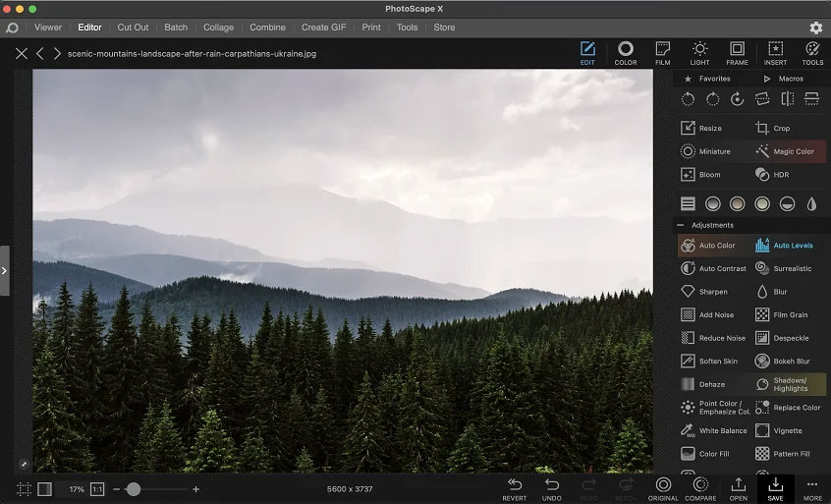Open the More options menu
The height and width of the screenshot is (504, 831).
pos(812,488)
